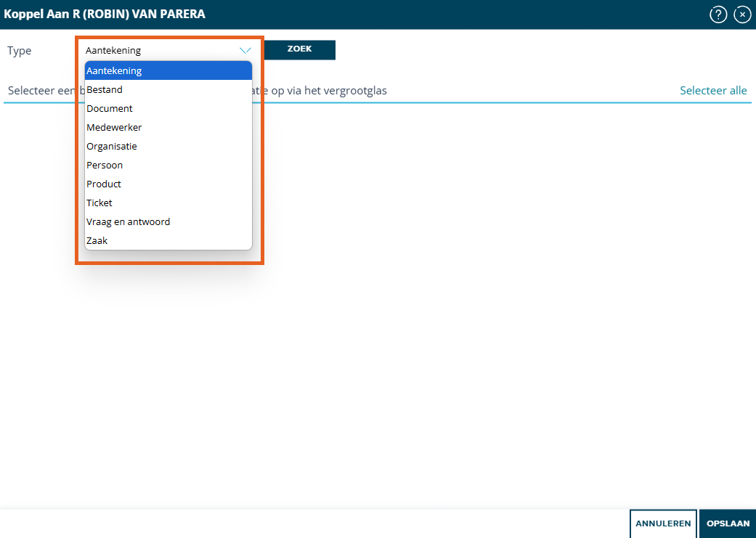Screen dimensions: 756x538
Task: Select Medewerker option
Action: 168,127
